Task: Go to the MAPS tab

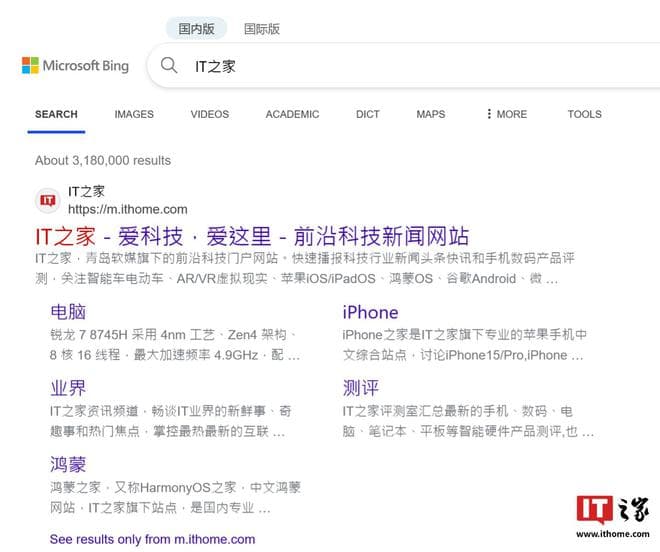Action: pos(431,114)
